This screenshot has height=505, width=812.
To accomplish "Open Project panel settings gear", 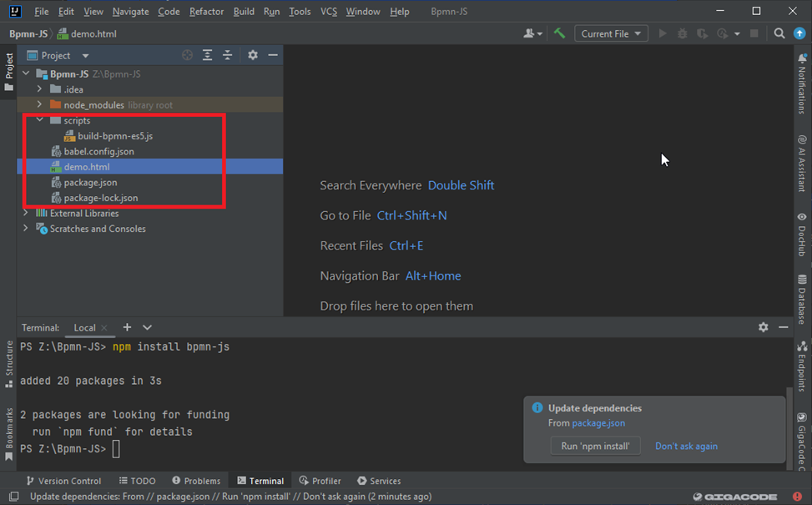I will [253, 55].
